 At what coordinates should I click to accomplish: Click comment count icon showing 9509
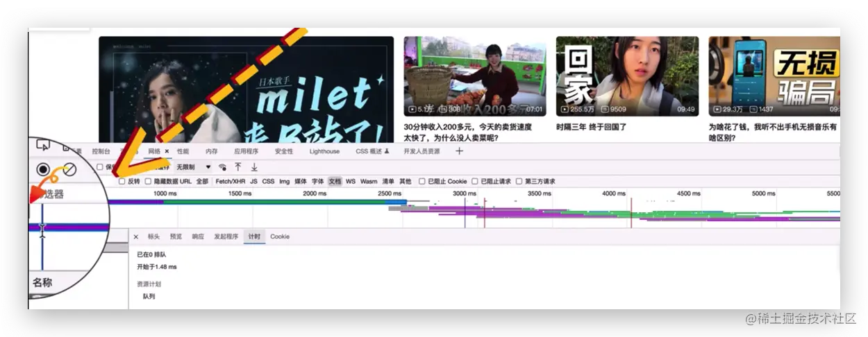click(x=605, y=110)
